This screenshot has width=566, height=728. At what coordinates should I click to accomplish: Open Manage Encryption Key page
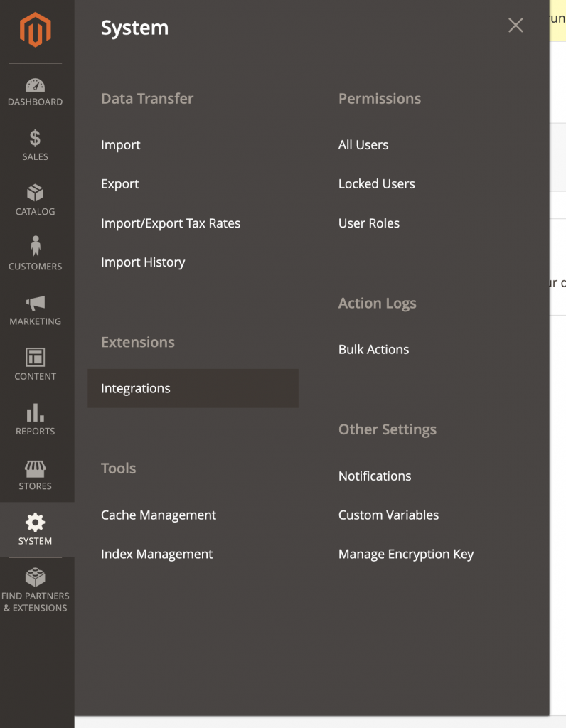[406, 554]
